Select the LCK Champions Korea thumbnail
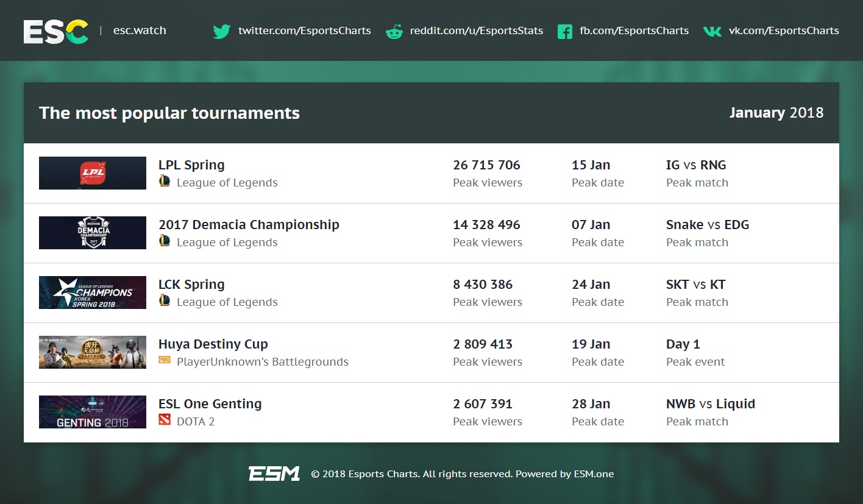The image size is (863, 504). click(x=93, y=293)
